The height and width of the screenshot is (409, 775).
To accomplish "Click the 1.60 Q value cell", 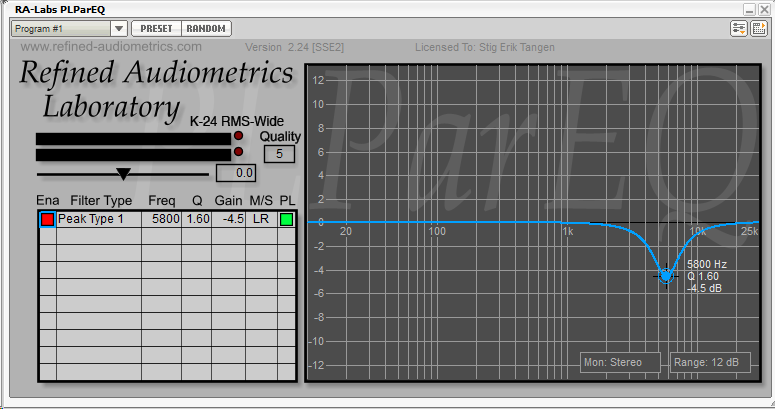I will click(197, 219).
